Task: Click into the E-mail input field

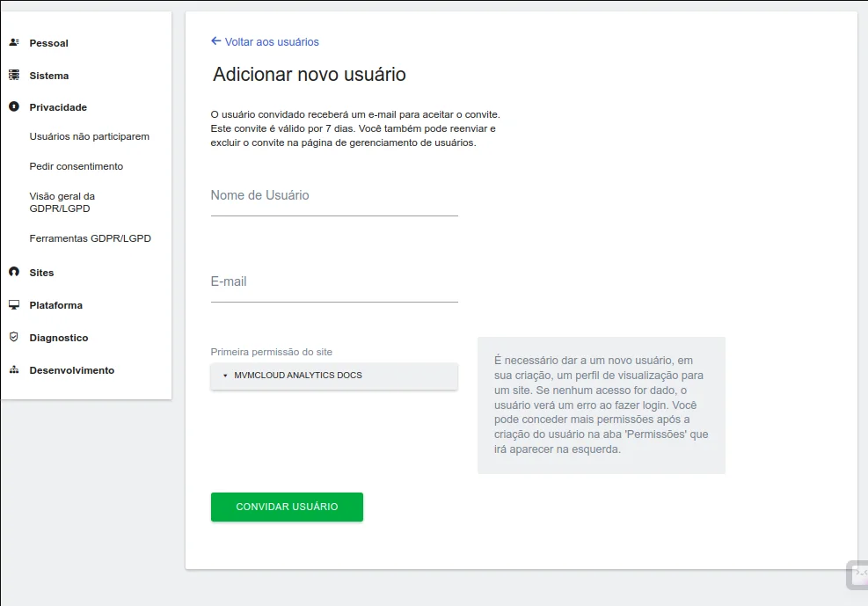Action: [334, 283]
